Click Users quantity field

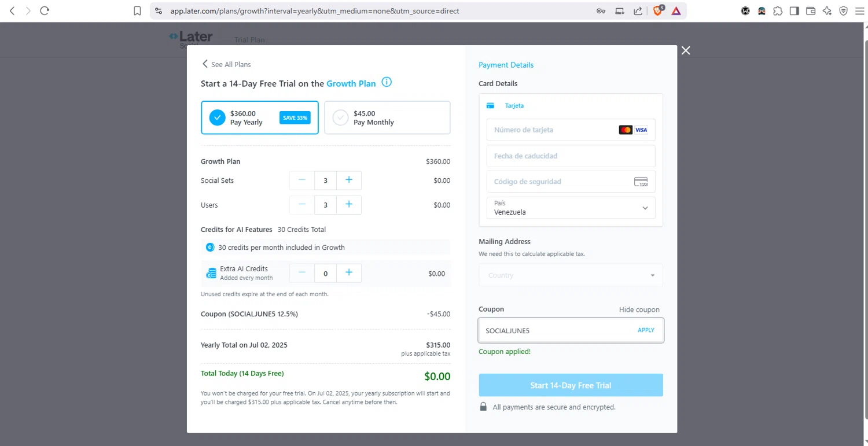326,205
